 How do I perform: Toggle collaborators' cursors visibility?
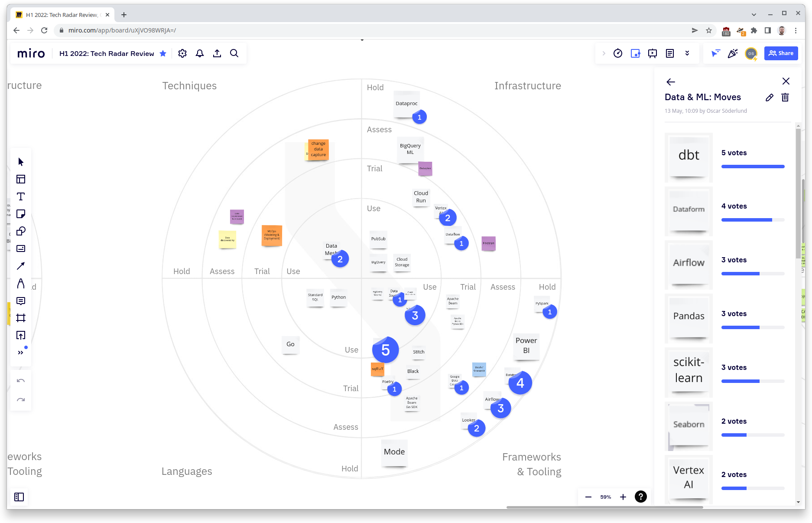pos(715,53)
